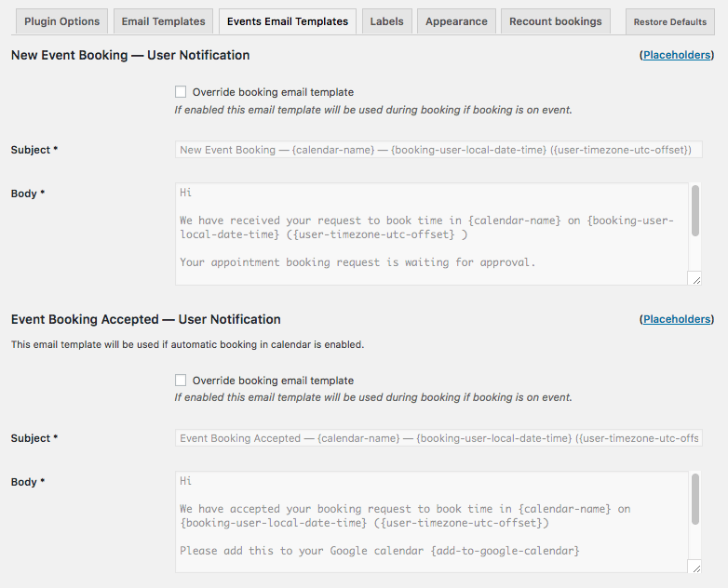Open the Email Templates tab
728x588 pixels.
pos(163,21)
